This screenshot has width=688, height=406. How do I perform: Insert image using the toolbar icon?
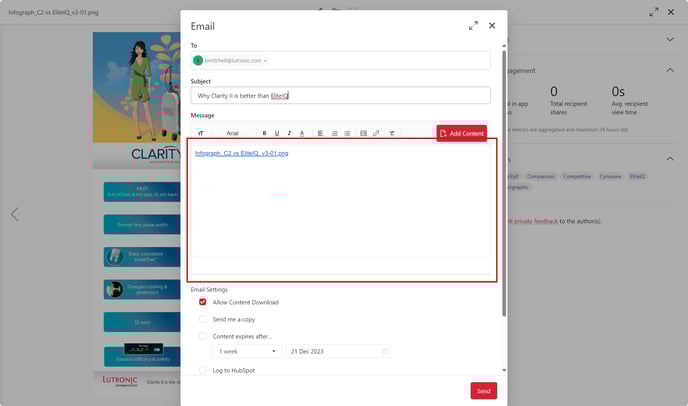coord(363,133)
